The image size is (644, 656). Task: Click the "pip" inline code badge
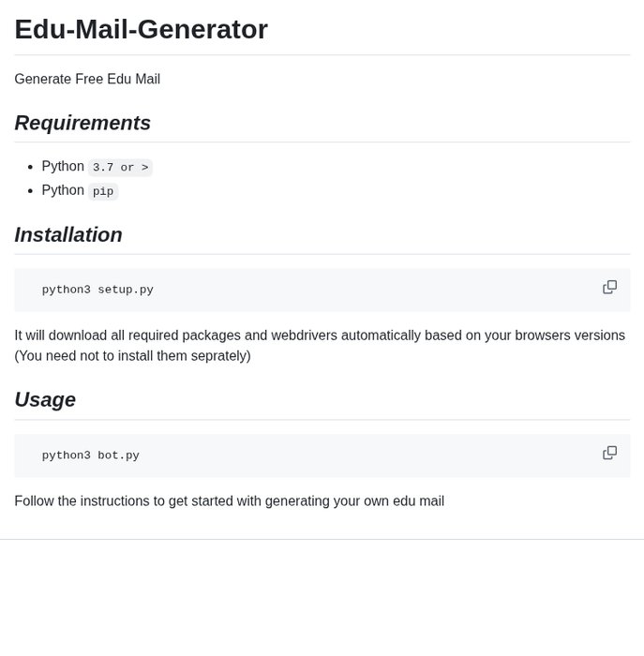coord(103,191)
